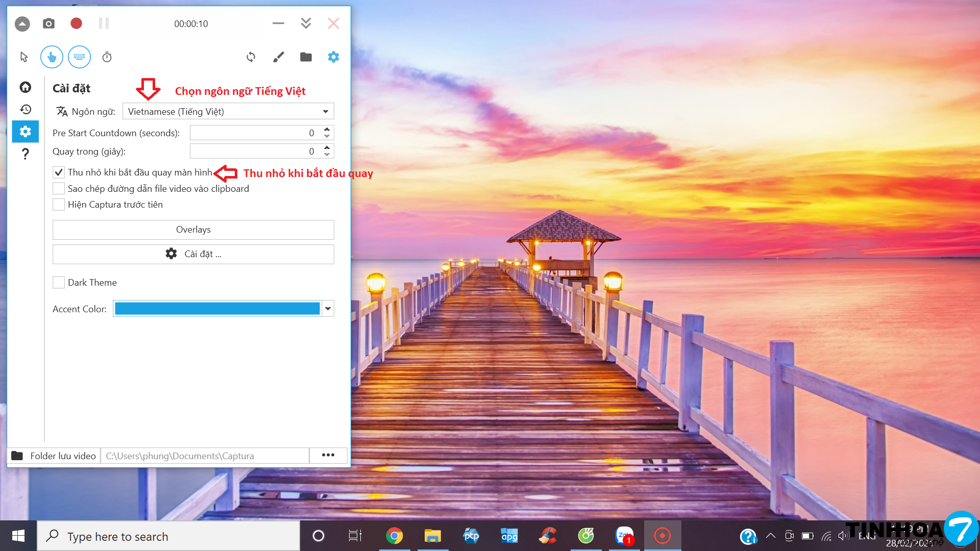Open the output folder icon
980x551 pixels.
pos(306,57)
